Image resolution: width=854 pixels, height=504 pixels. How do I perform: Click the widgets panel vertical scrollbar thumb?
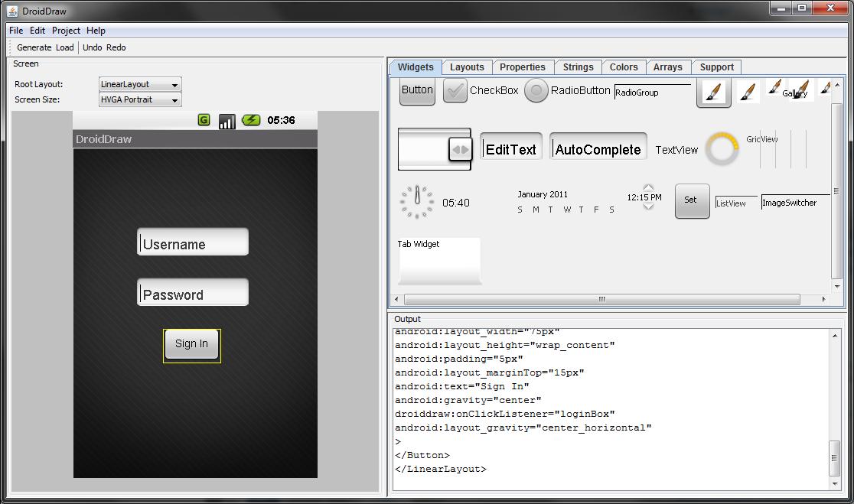(836, 191)
